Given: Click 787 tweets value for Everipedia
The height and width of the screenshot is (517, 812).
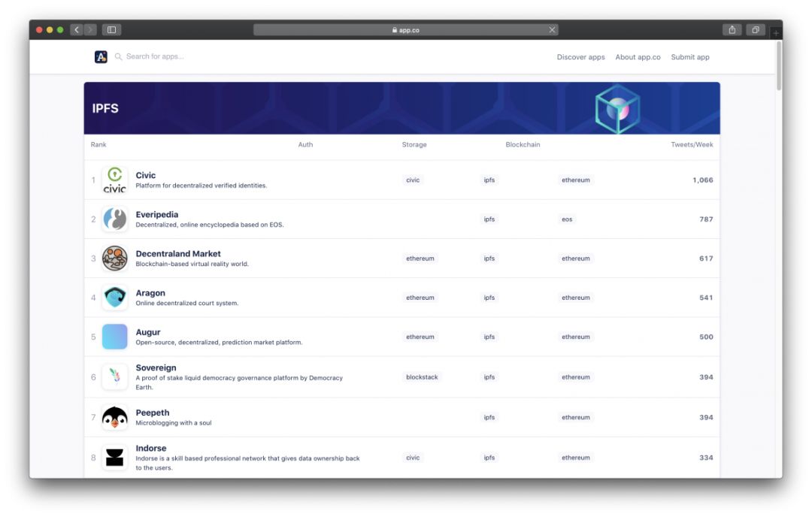Looking at the screenshot, I should pyautogui.click(x=706, y=219).
